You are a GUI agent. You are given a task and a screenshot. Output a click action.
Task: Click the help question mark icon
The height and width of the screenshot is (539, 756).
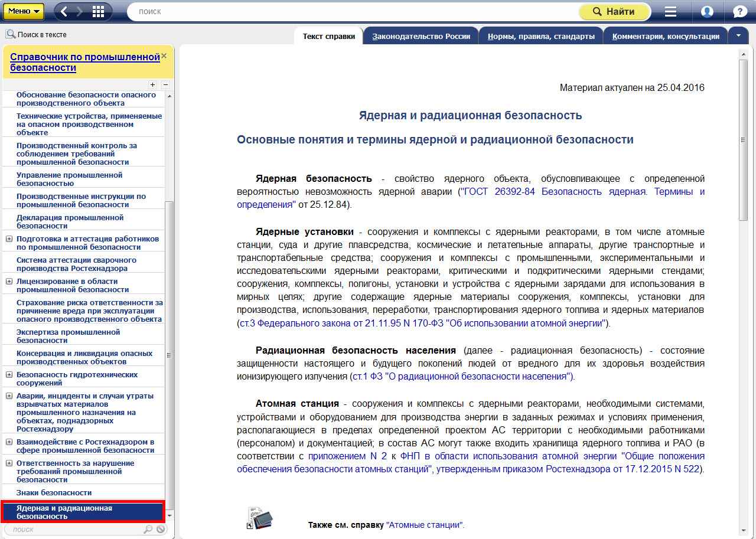[740, 12]
